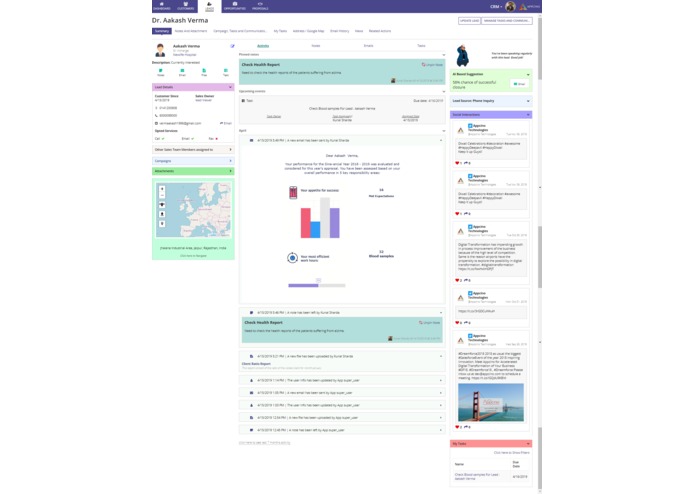The image size is (695, 494).
Task: Open the Leads nav icon
Action: [209, 6]
